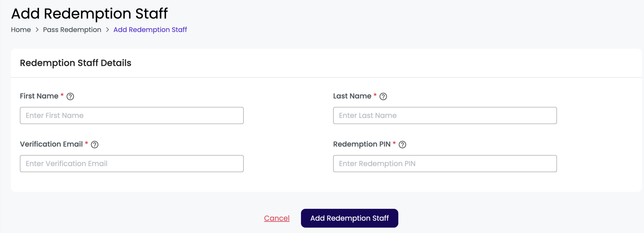Click inside the Enter Verification Email box
644x233 pixels.
pos(131,163)
